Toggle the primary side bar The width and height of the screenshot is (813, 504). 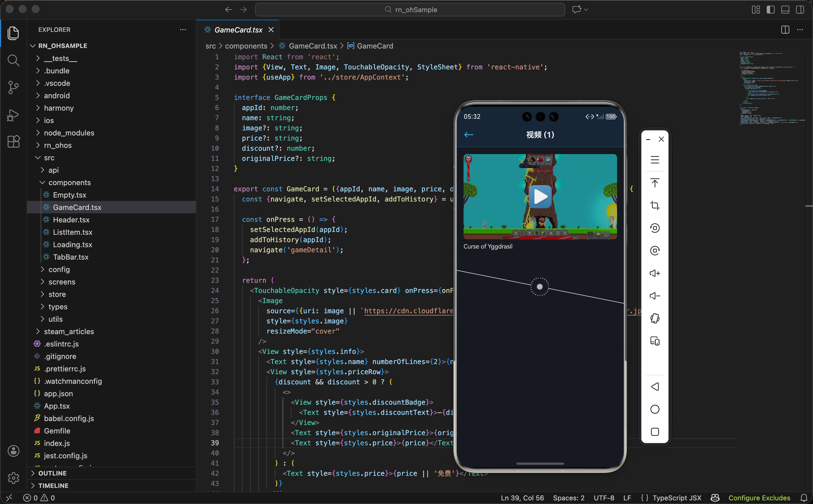coord(771,10)
